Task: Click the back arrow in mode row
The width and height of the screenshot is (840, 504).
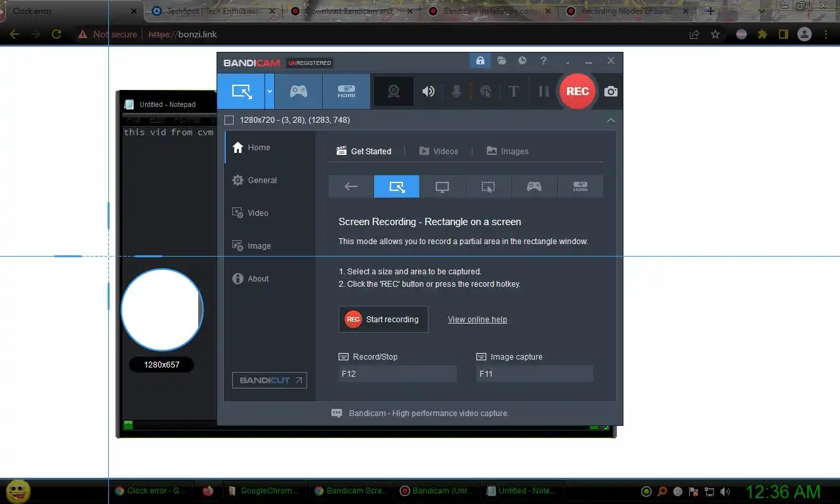Action: [x=351, y=186]
